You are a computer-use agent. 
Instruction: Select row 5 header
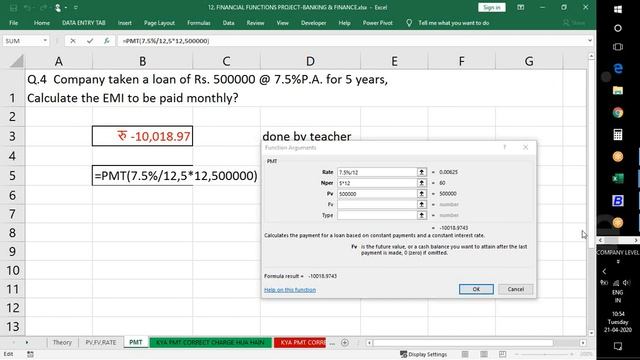tap(12, 176)
